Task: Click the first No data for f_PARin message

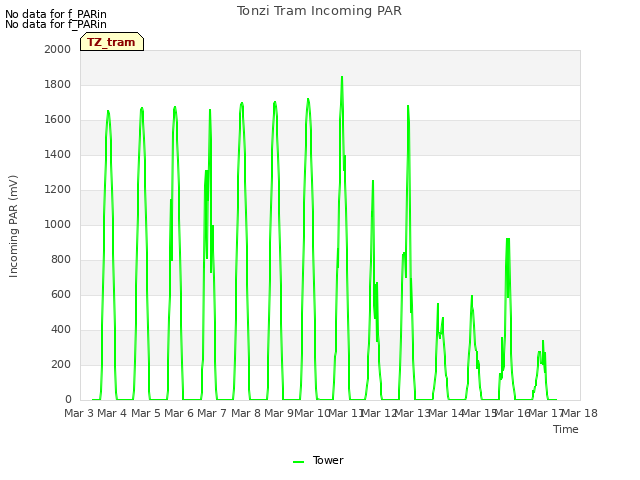Action: [x=56, y=14]
